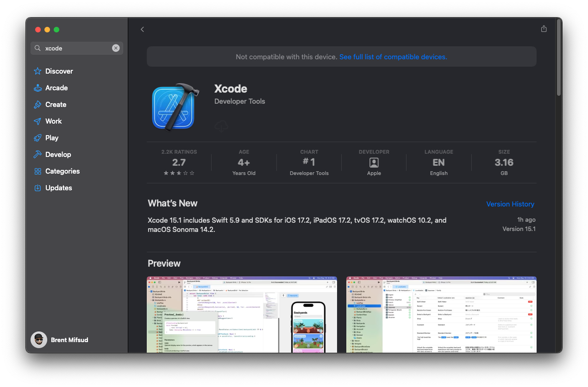Open Version History link
Image resolution: width=588 pixels, height=387 pixels.
coord(510,204)
